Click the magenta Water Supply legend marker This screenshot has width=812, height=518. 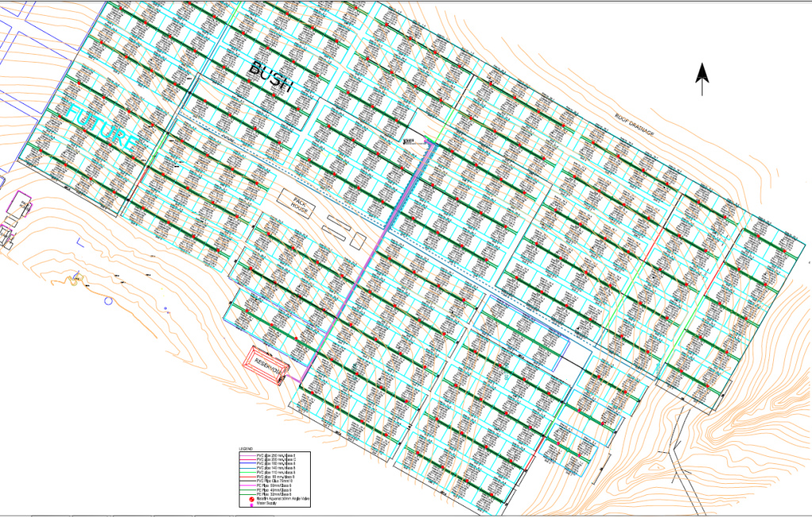pos(251,504)
